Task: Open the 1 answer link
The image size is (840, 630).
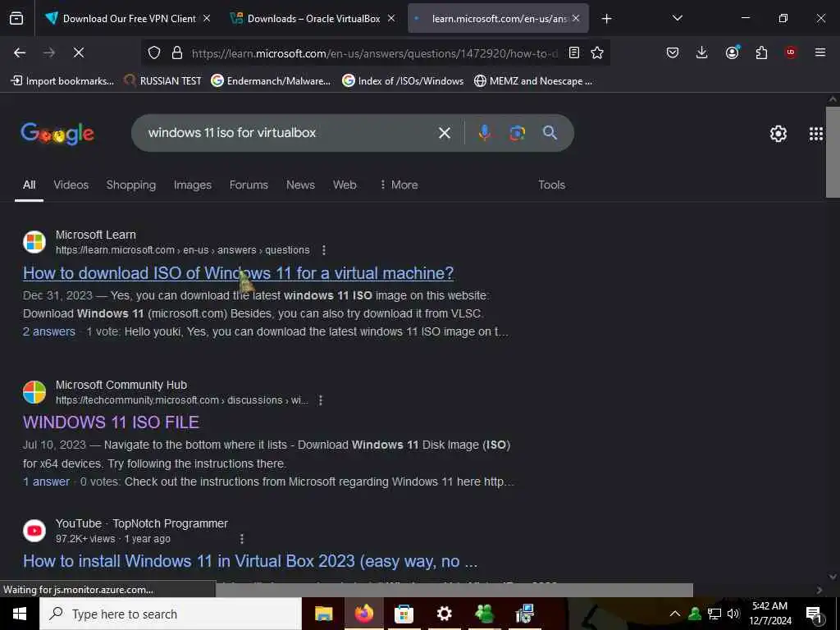Action: [46, 482]
